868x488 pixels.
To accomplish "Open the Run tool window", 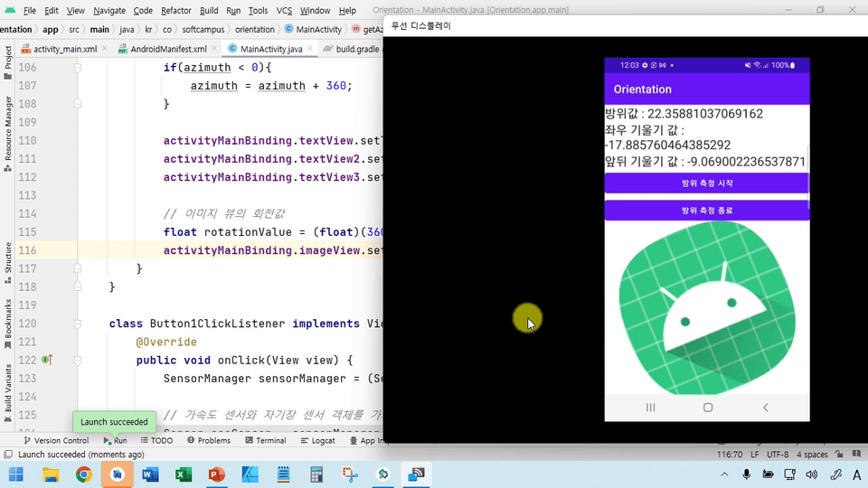I will pos(115,440).
